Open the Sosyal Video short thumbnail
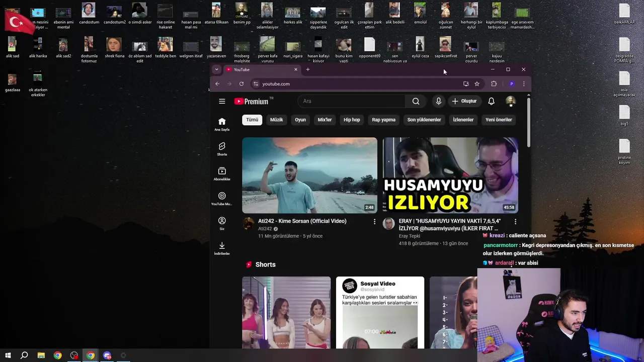 click(380, 312)
